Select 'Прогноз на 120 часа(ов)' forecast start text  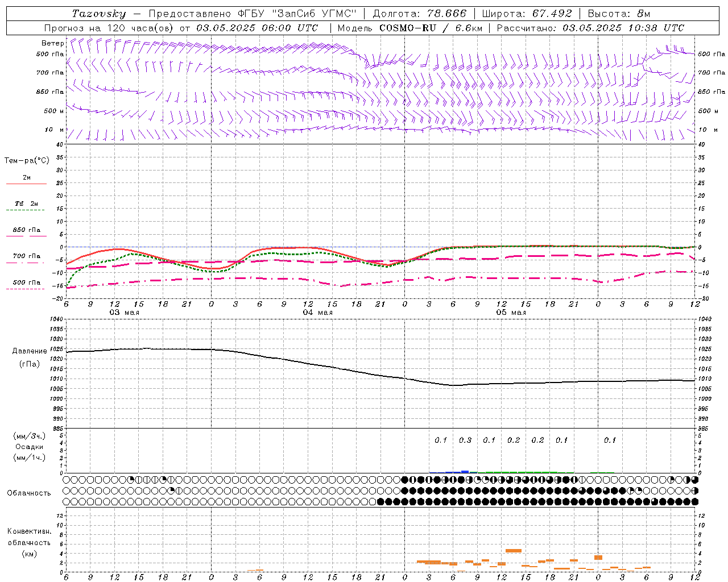point(109,28)
